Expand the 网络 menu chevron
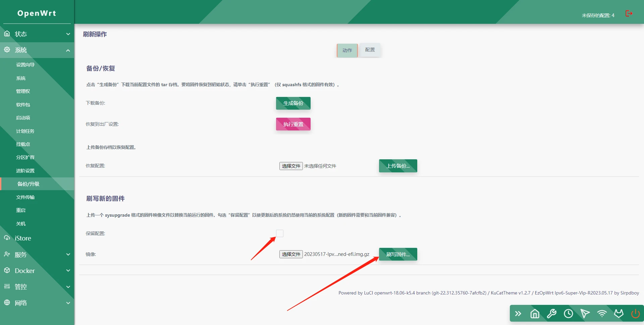Screen dimensions: 644x325 coord(68,303)
